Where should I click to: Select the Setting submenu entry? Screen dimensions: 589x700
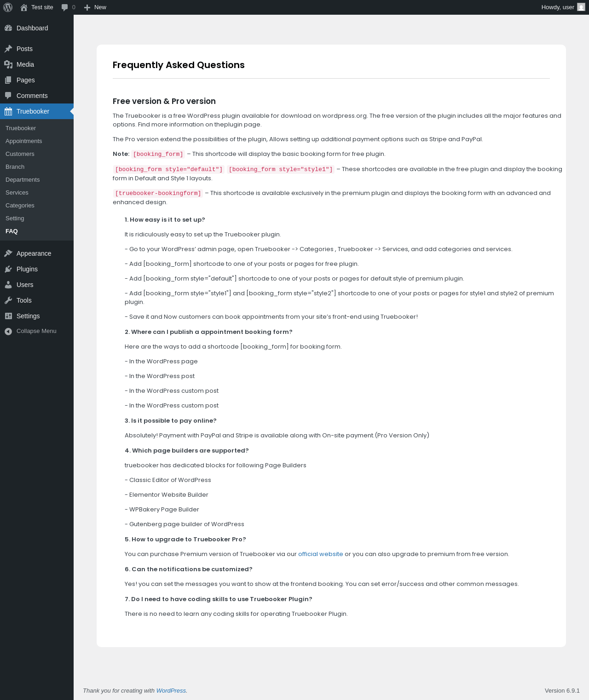point(15,218)
